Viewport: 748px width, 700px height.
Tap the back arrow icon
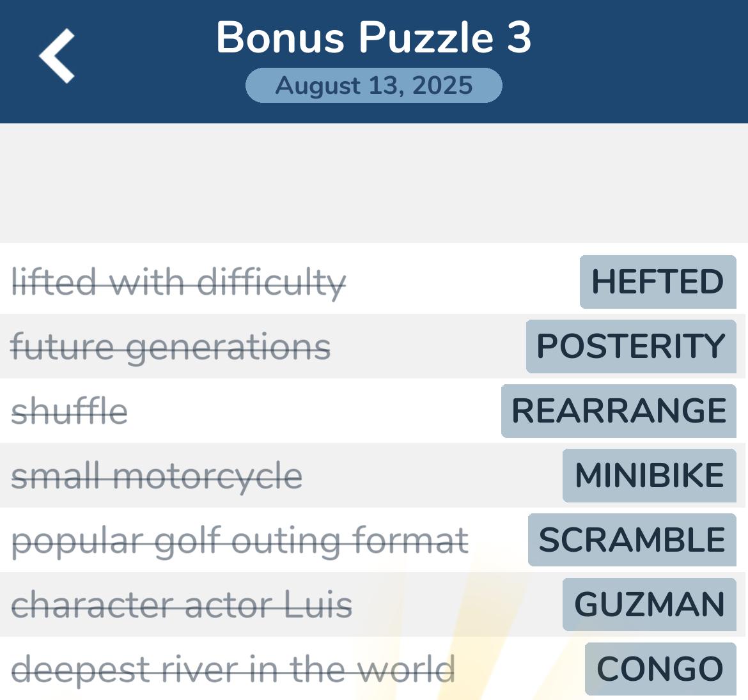coord(57,56)
